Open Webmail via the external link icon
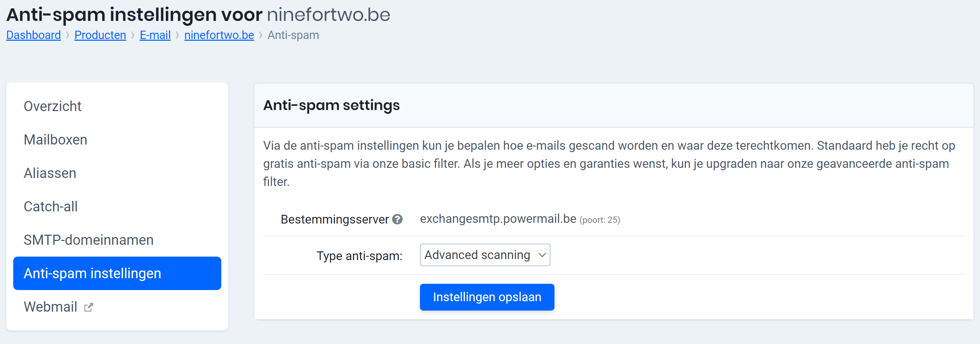980x344 pixels. (x=88, y=307)
